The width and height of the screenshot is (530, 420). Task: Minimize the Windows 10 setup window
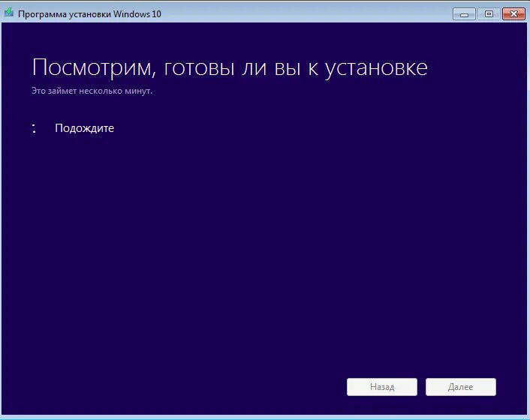pos(464,14)
